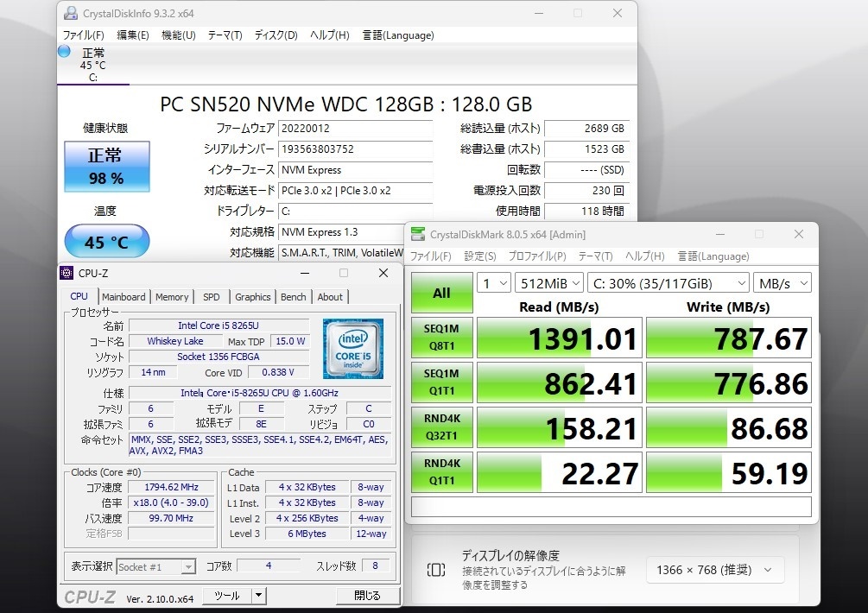Open ヘルプ(H) menu in CrystalDiskMark
The height and width of the screenshot is (613, 868).
645,256
